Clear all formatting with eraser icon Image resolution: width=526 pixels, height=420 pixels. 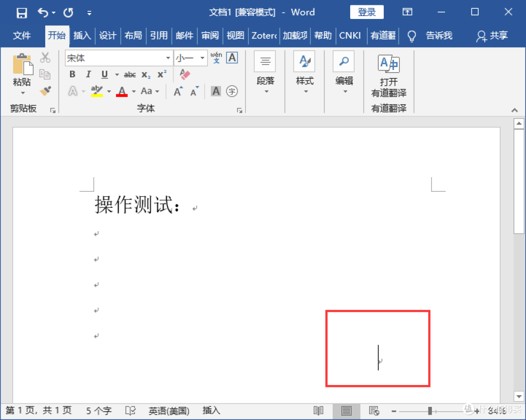[x=185, y=74]
